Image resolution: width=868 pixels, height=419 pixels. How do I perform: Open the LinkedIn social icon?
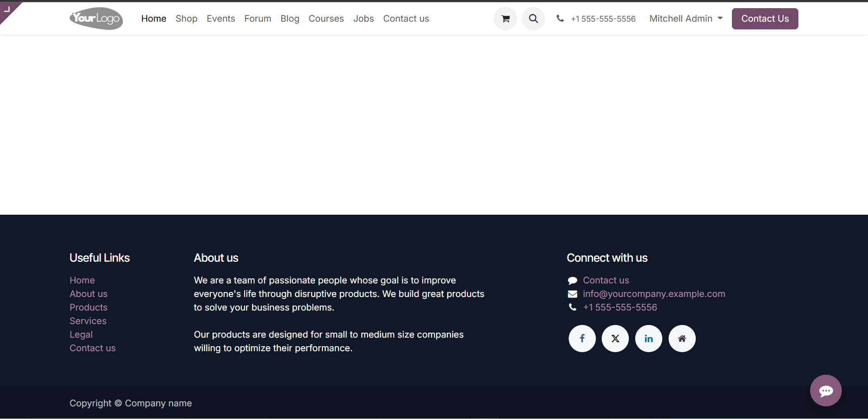pos(649,339)
